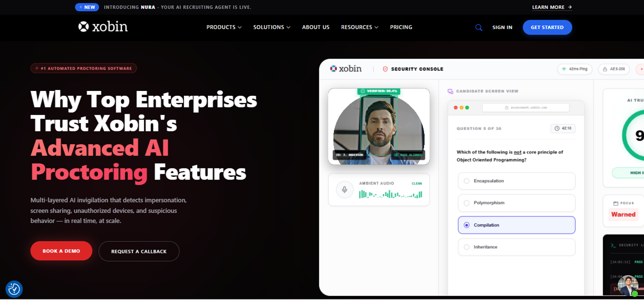This screenshot has height=300, width=644.
Task: Click the 42ms Ping status pill
Action: click(575, 69)
